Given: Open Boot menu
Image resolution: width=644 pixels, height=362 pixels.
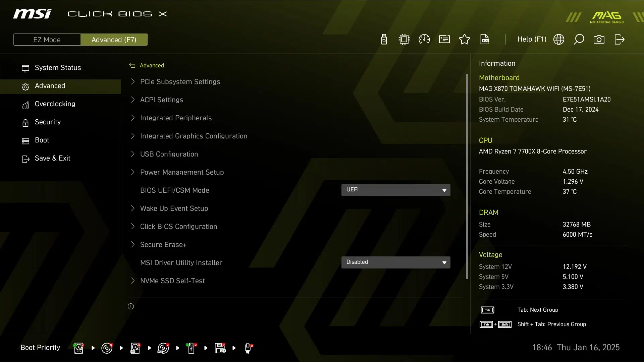Looking at the screenshot, I should pos(60,140).
